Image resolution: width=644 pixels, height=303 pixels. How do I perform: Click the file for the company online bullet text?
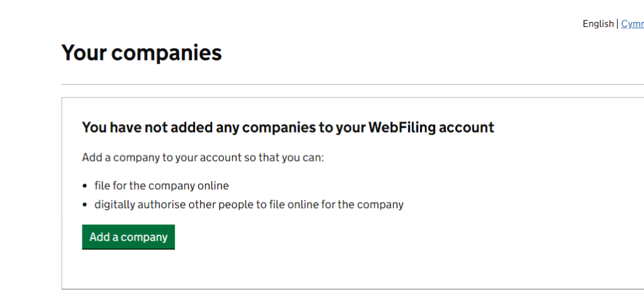pyautogui.click(x=162, y=186)
